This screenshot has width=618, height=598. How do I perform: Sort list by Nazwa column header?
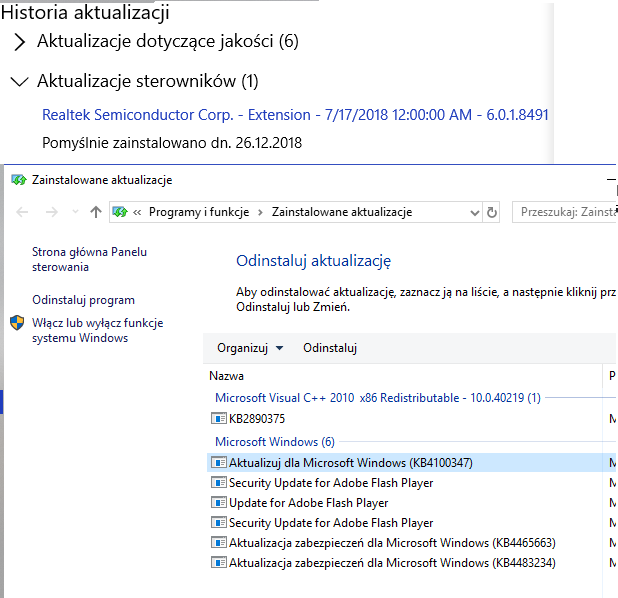(227, 376)
